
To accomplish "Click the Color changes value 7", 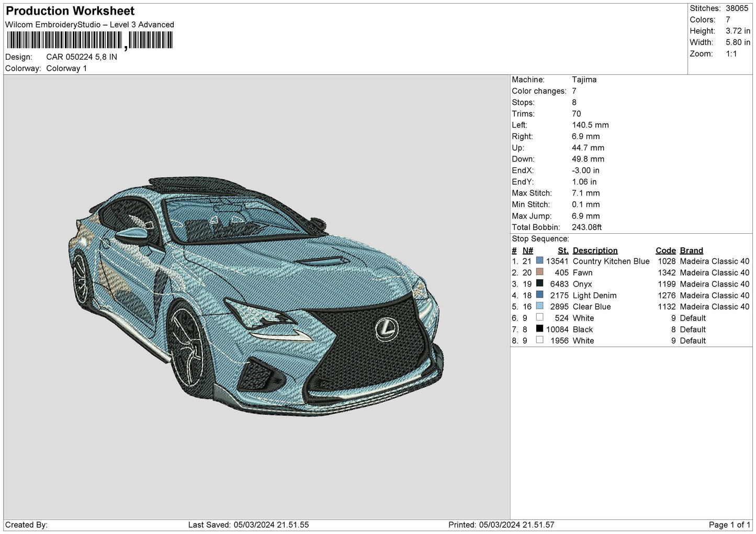I will pyautogui.click(x=574, y=91).
